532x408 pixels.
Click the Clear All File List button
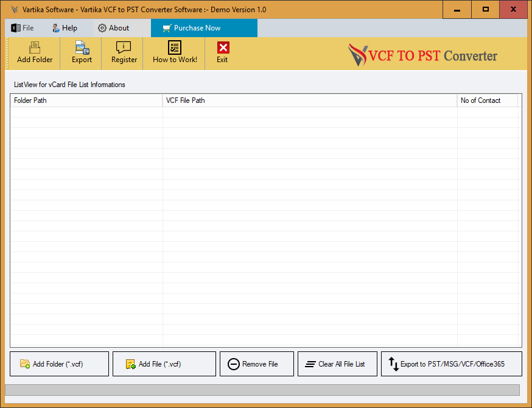tap(337, 364)
